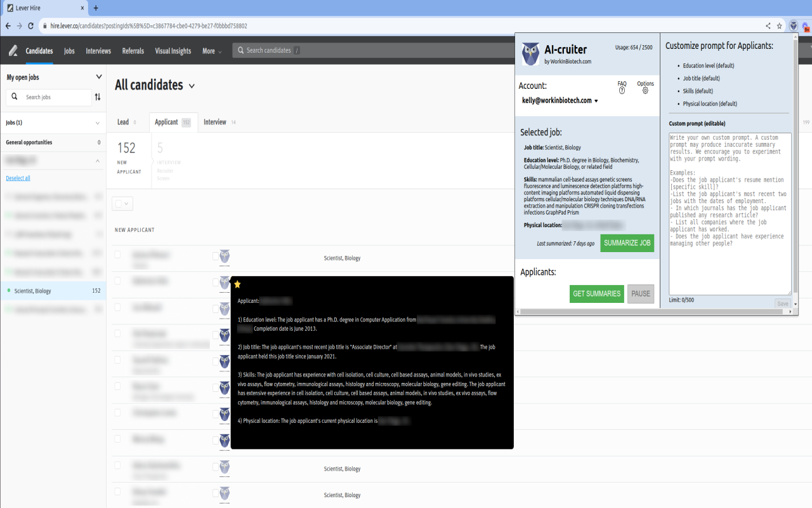Screen dimensions: 812x508
Task: Click the site lock icon in the address bar
Action: tap(45, 26)
